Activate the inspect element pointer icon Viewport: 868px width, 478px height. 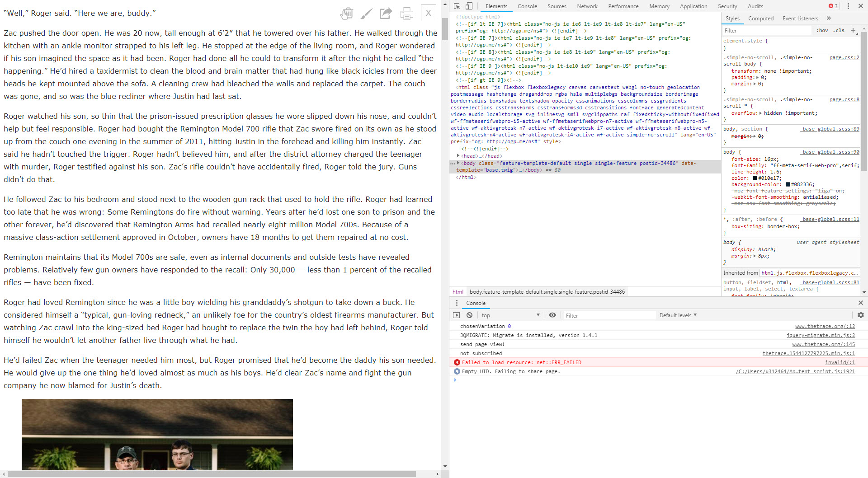click(457, 6)
